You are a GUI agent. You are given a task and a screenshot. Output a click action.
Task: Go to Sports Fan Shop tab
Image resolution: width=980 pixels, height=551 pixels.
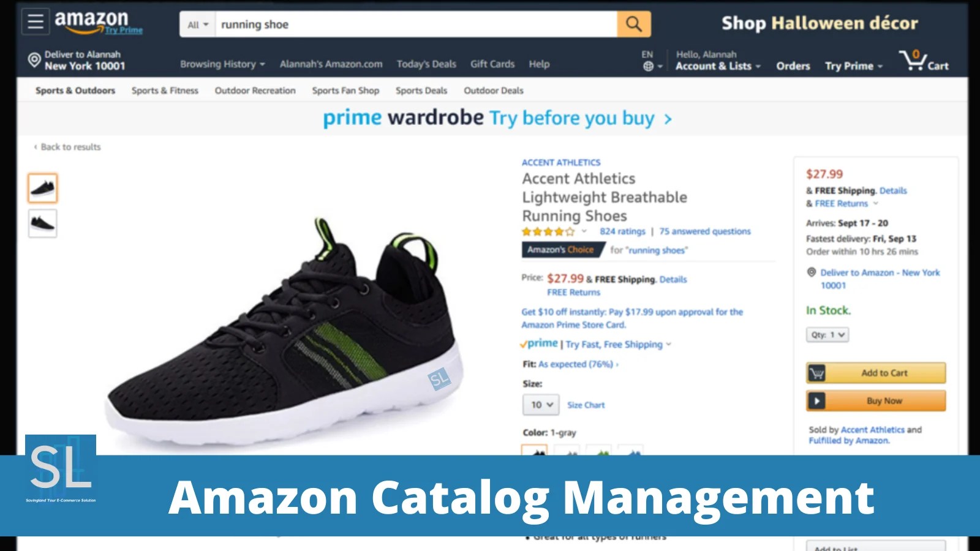click(x=345, y=91)
